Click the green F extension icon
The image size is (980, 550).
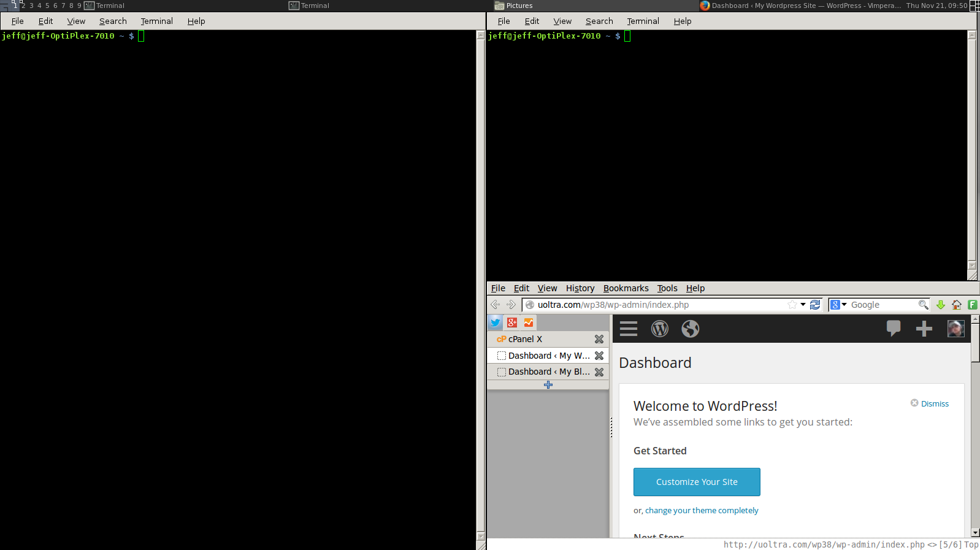click(973, 305)
